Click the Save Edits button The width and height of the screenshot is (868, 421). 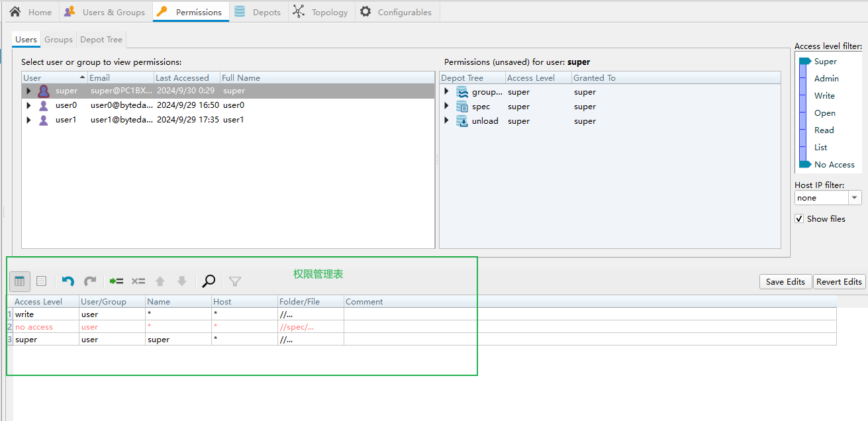tap(785, 281)
